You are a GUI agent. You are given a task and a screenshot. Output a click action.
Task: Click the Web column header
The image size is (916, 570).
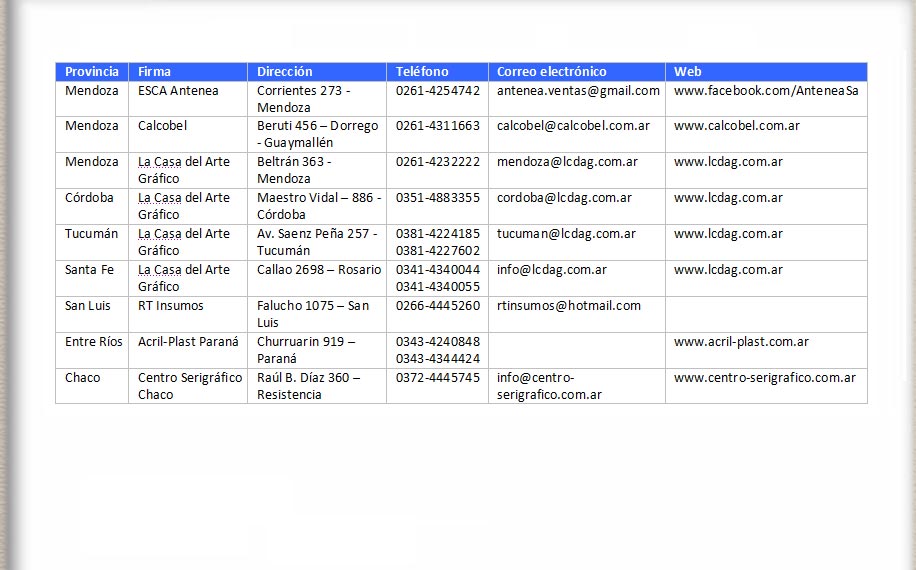click(687, 72)
